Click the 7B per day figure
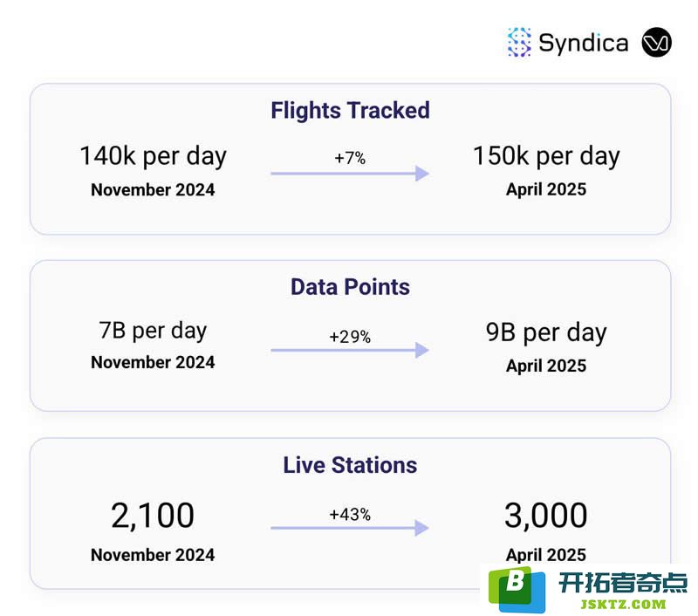The width and height of the screenshot is (698, 616). point(154,332)
